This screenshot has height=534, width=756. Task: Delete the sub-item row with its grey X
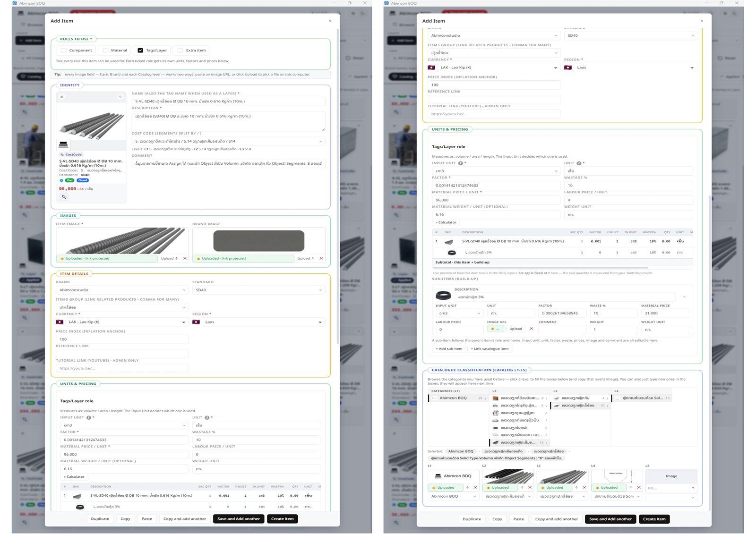click(684, 297)
